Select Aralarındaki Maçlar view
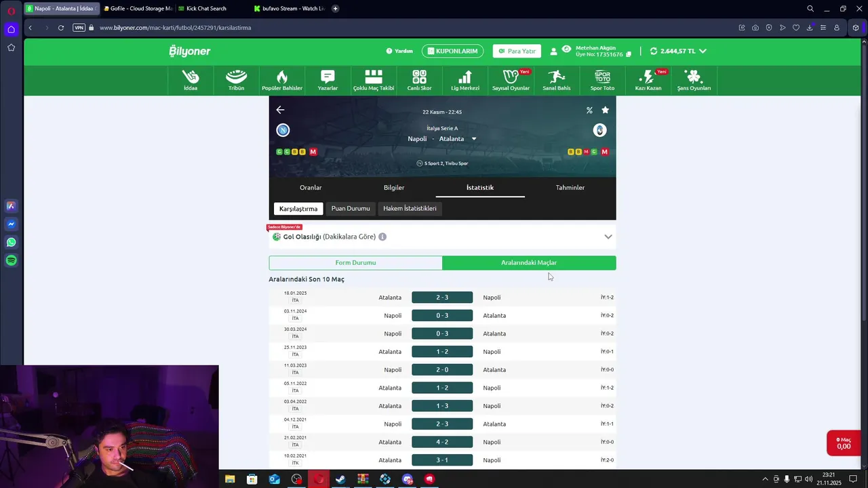The width and height of the screenshot is (868, 488). pos(529,263)
